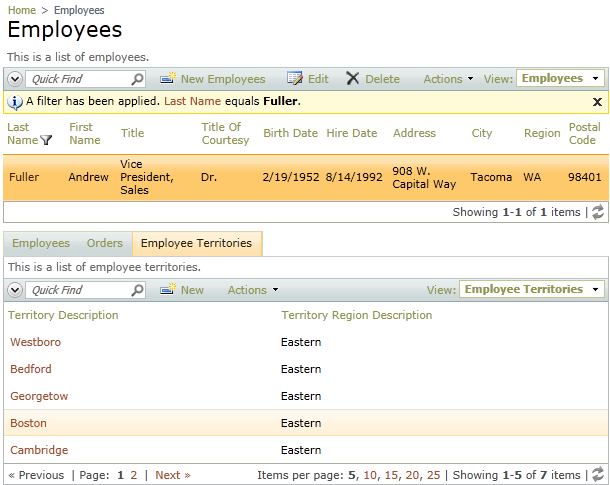Open the Westboro territory link
Viewport: 610px width, 485px height.
pos(35,342)
